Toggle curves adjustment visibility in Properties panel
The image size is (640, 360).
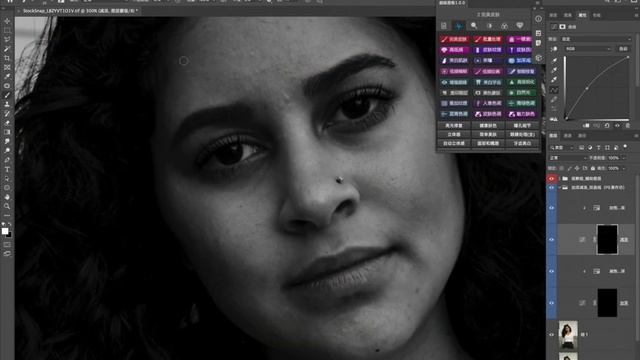[x=618, y=126]
